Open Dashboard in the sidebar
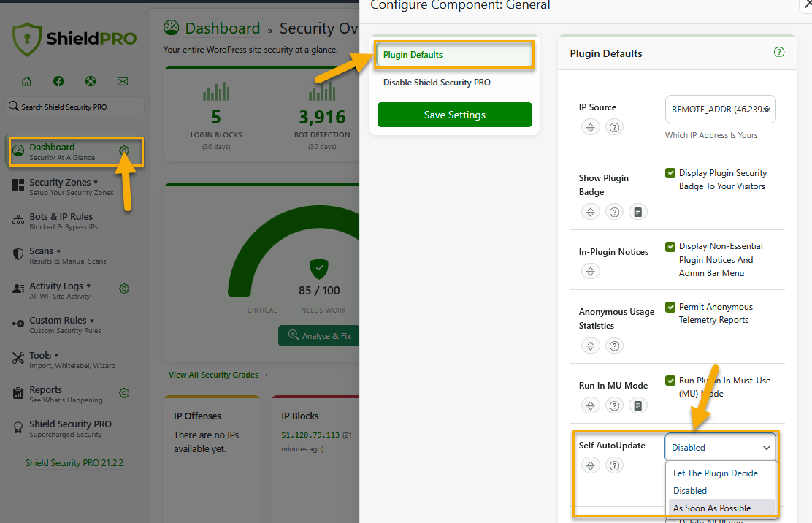Image resolution: width=812 pixels, height=523 pixels. point(62,152)
